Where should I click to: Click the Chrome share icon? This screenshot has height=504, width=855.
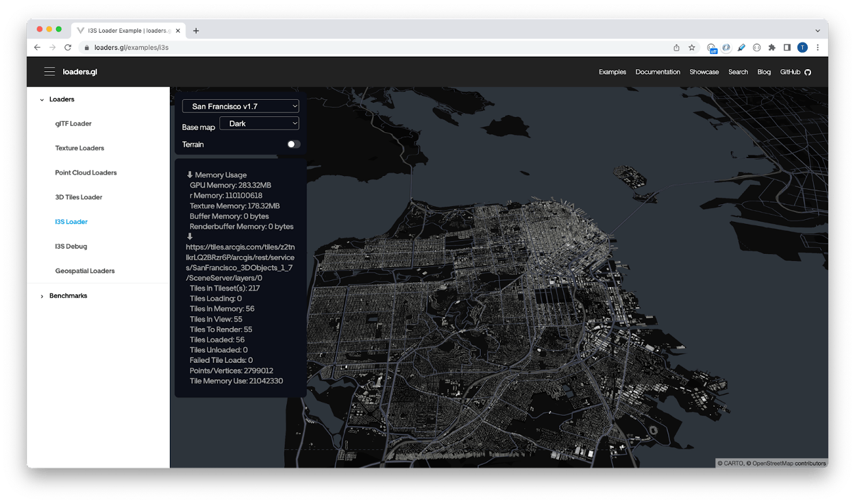click(x=676, y=47)
